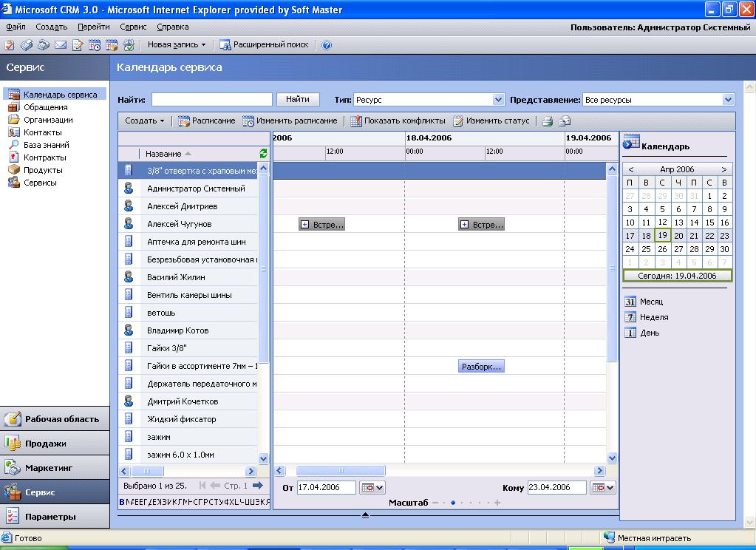Click the icon right of the printer

(x=565, y=121)
